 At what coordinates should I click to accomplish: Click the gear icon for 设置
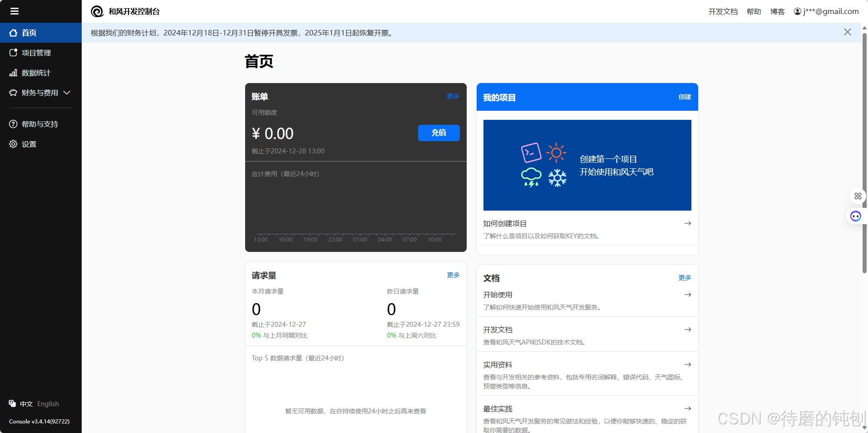13,144
